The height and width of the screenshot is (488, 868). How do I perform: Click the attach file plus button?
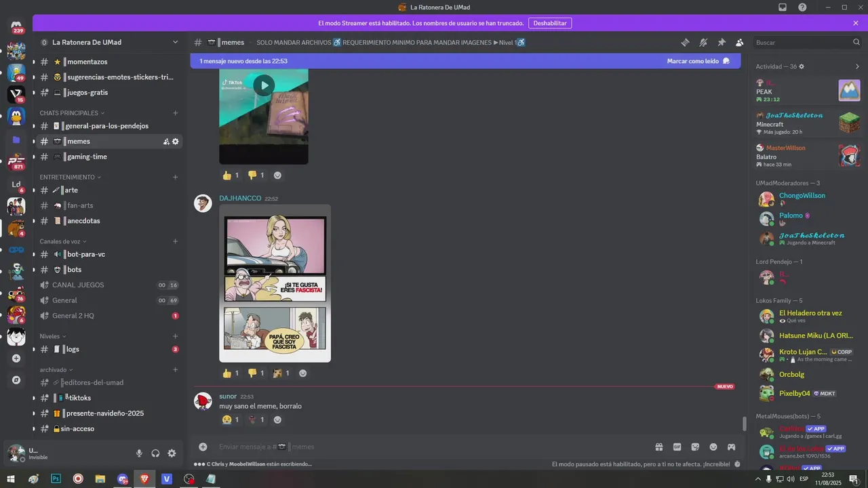tap(203, 447)
